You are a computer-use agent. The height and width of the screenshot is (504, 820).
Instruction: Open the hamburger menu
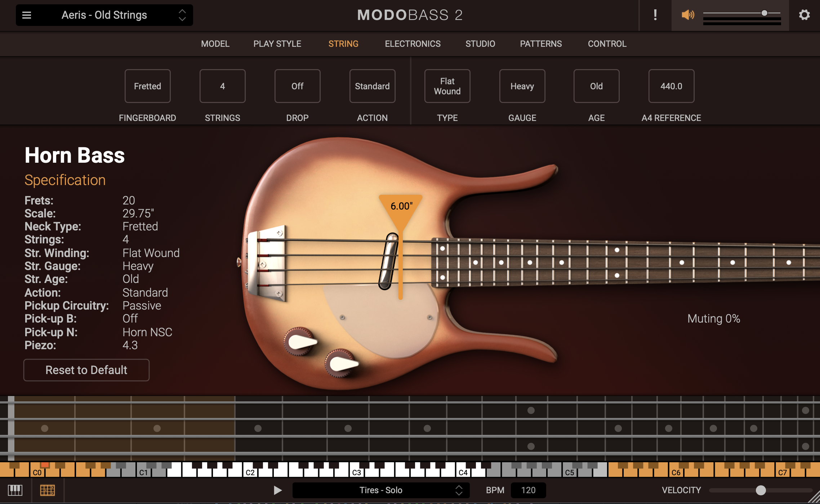pos(27,15)
